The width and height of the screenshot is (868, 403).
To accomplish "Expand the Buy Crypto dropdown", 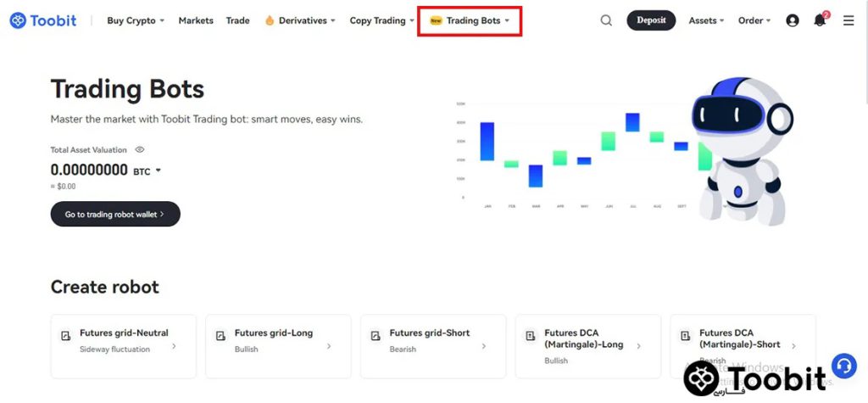I will point(136,20).
